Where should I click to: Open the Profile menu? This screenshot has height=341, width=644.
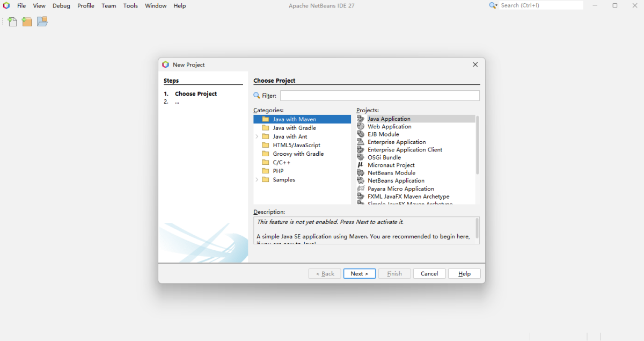[x=86, y=6]
